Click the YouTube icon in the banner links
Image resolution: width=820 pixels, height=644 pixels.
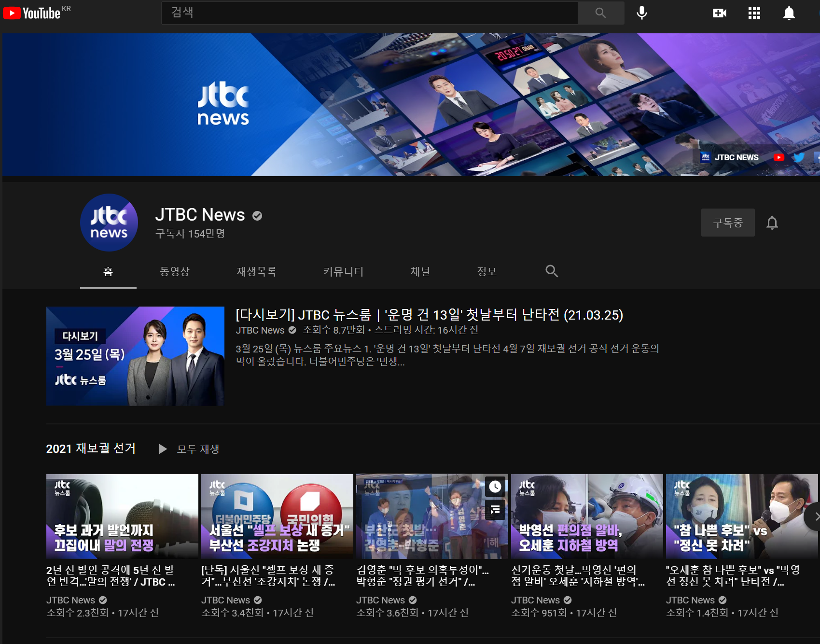[778, 157]
